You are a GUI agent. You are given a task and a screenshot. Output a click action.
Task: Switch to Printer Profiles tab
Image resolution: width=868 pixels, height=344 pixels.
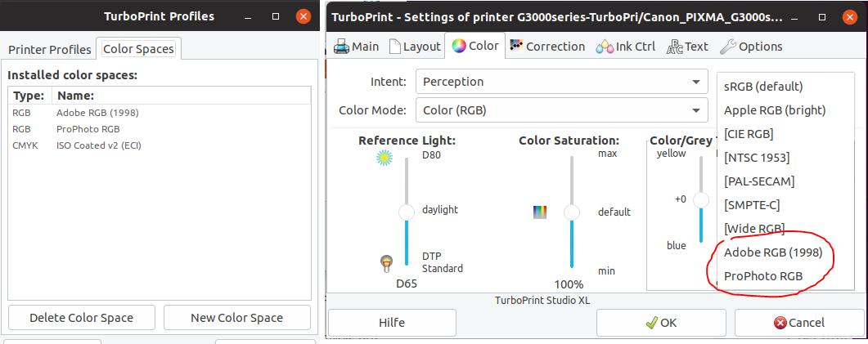point(50,49)
